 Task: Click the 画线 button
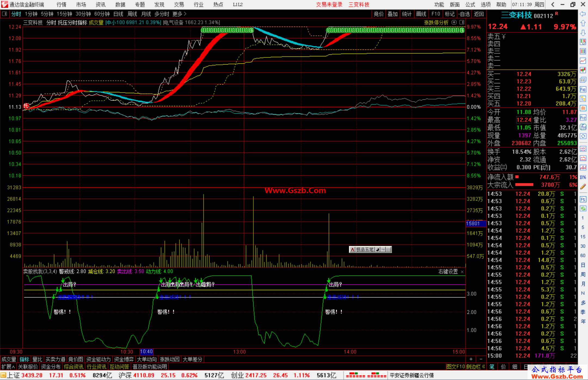421,14
